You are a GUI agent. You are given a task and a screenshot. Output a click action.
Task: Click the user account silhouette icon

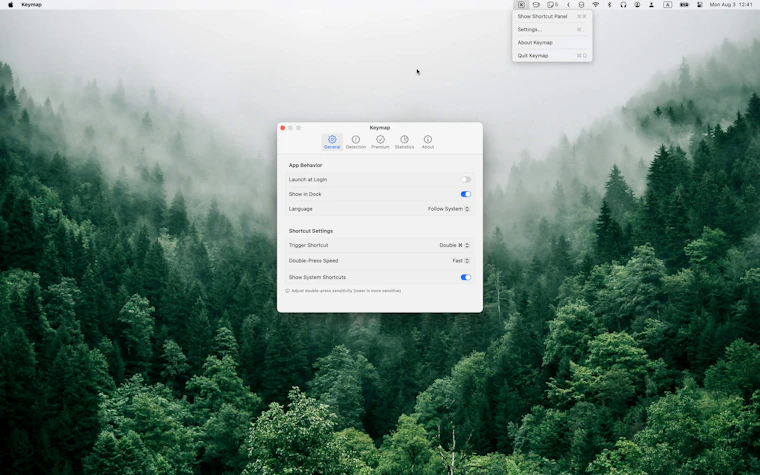[x=651, y=4]
